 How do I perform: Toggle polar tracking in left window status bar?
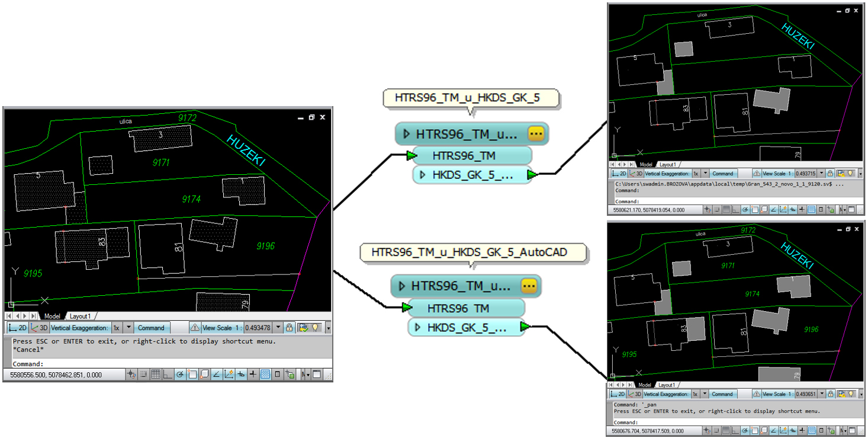click(179, 375)
